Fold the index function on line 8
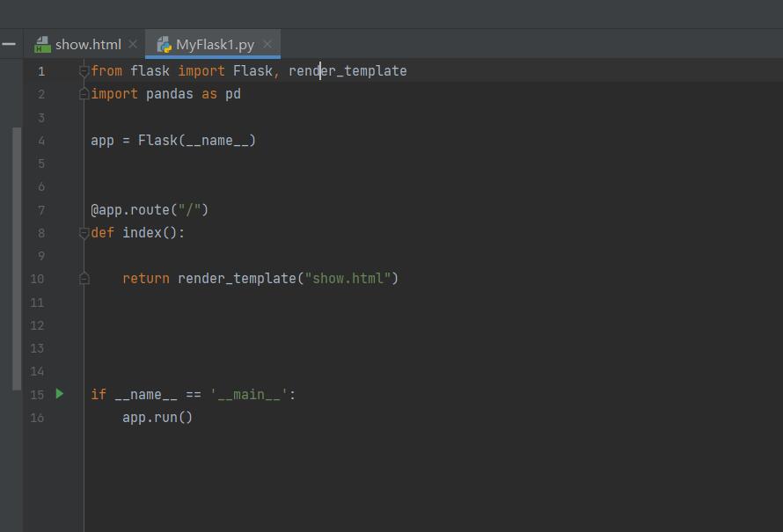783x532 pixels. (84, 233)
